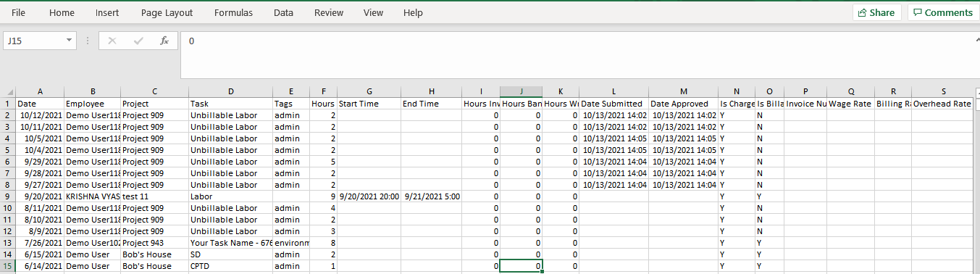Viewport: 980px width, 274px height.
Task: Open the File menu
Action: point(19,13)
